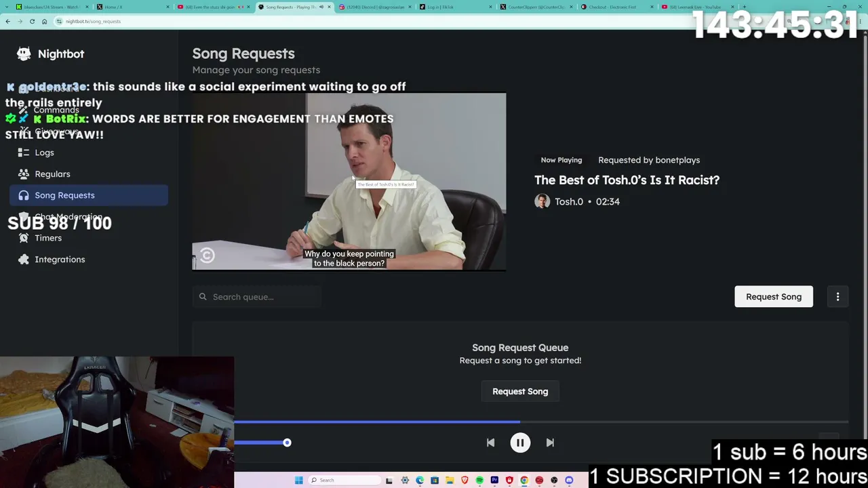Image resolution: width=868 pixels, height=488 pixels.
Task: Click the Nightbot brand name link
Action: pyautogui.click(x=61, y=54)
